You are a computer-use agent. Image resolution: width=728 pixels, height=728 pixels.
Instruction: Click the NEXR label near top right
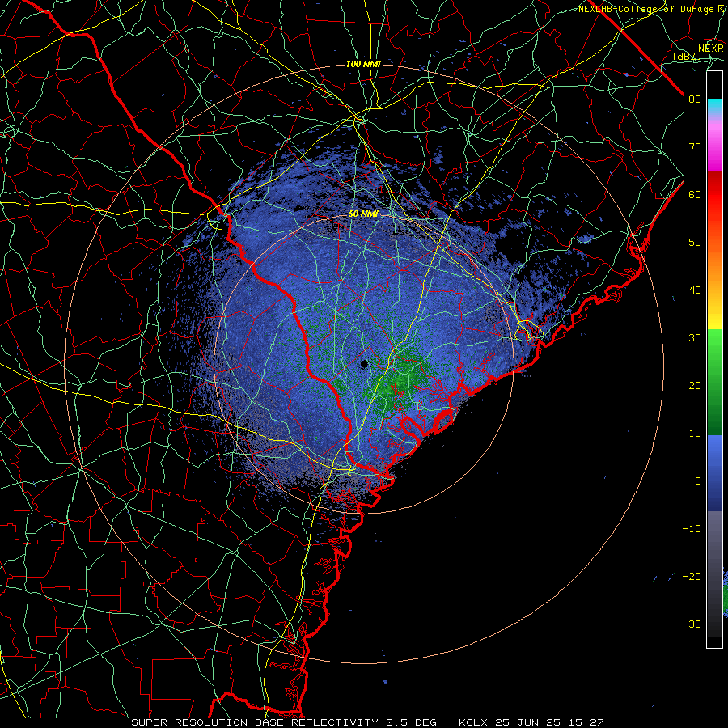pyautogui.click(x=710, y=49)
